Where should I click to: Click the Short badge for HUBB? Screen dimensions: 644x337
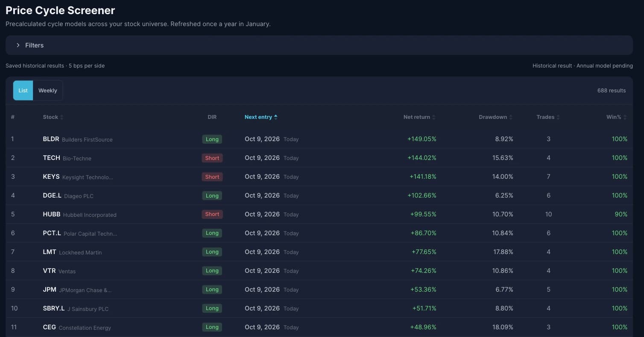pyautogui.click(x=212, y=214)
